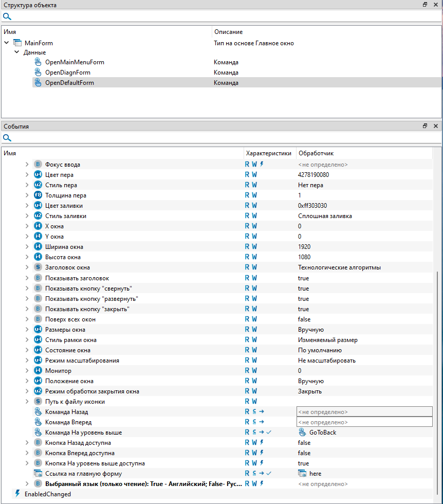Select the OpenDefaultForm tree item

point(69,83)
